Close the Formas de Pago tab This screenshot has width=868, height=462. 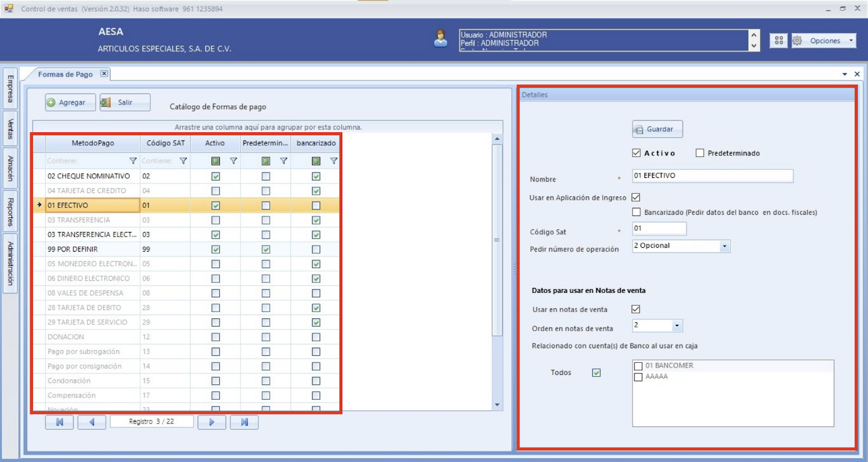[x=104, y=74]
